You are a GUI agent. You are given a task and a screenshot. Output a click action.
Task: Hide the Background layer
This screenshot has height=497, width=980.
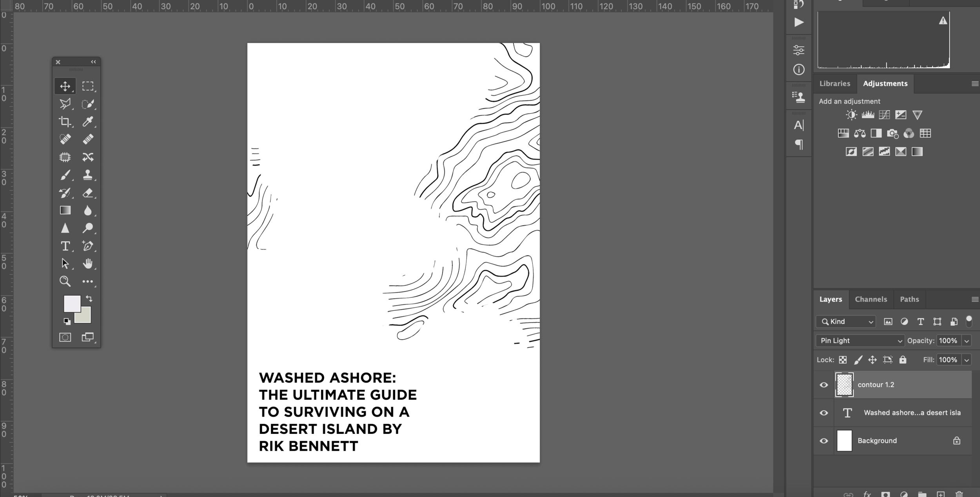coord(824,441)
